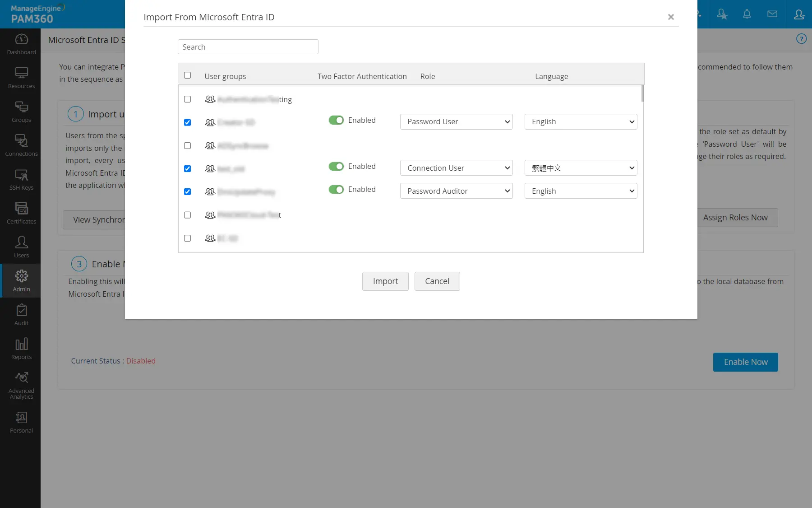
Task: Switch to Advanced Analytics in sidebar
Action: 21,385
